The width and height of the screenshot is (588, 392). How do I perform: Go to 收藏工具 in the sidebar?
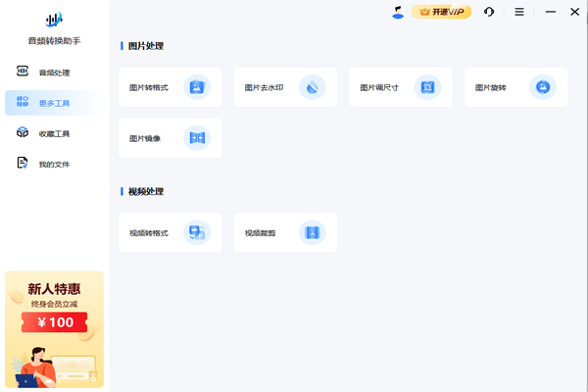point(53,133)
